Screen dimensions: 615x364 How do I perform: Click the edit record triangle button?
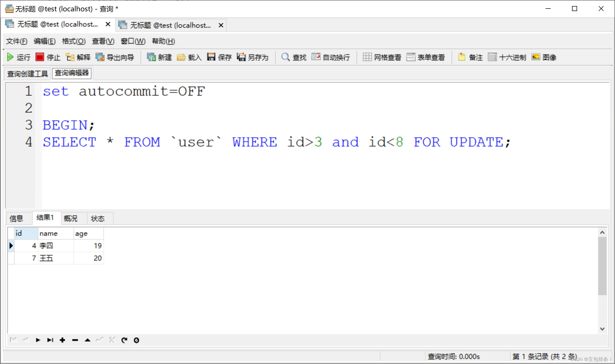pos(87,340)
